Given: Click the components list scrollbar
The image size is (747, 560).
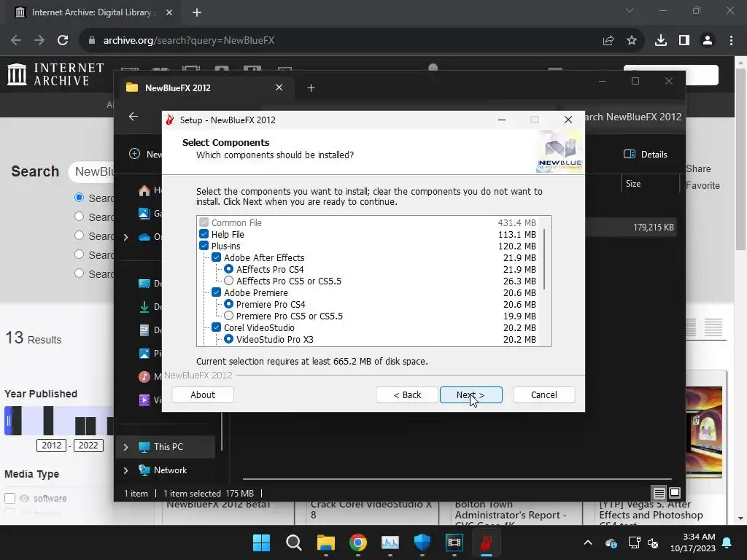Looking at the screenshot, I should 544,260.
